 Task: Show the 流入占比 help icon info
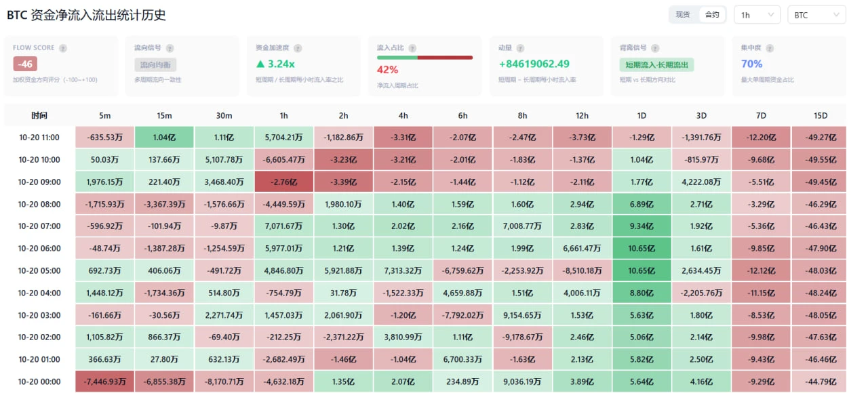click(412, 48)
